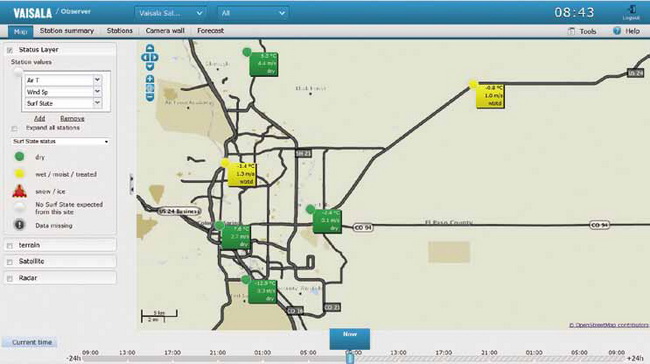Open the Surf State status dropdown
650x364 pixels.
[x=60, y=141]
